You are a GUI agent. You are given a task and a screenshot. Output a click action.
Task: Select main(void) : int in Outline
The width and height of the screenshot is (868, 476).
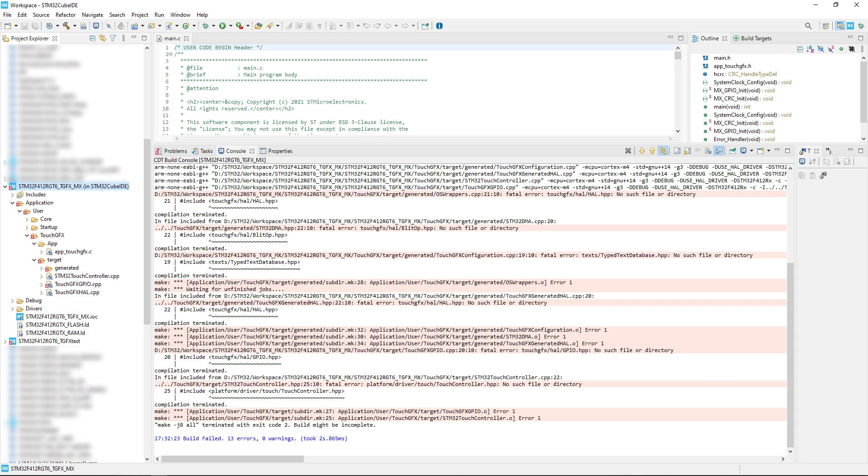click(732, 107)
